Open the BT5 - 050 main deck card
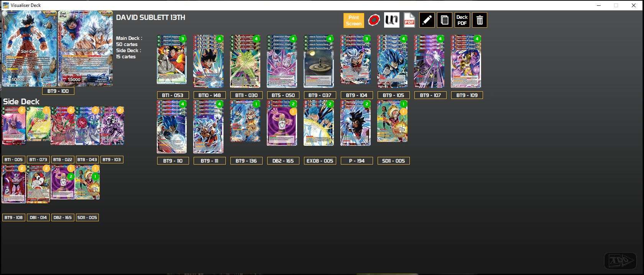 pyautogui.click(x=282, y=61)
